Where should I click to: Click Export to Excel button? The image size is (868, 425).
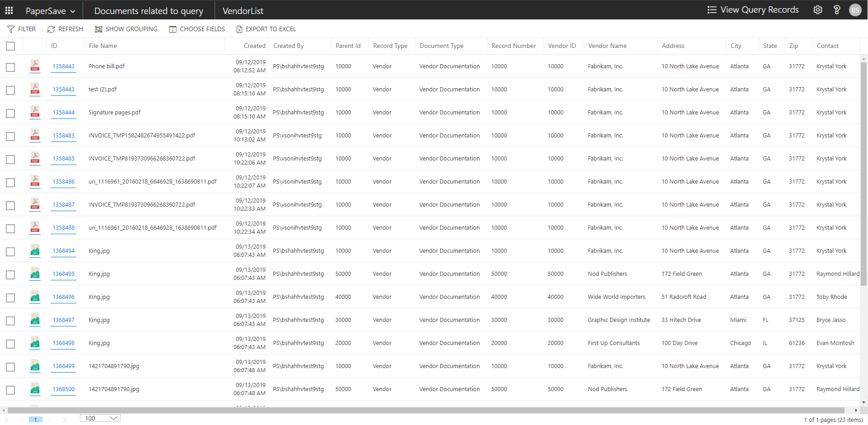pyautogui.click(x=266, y=29)
